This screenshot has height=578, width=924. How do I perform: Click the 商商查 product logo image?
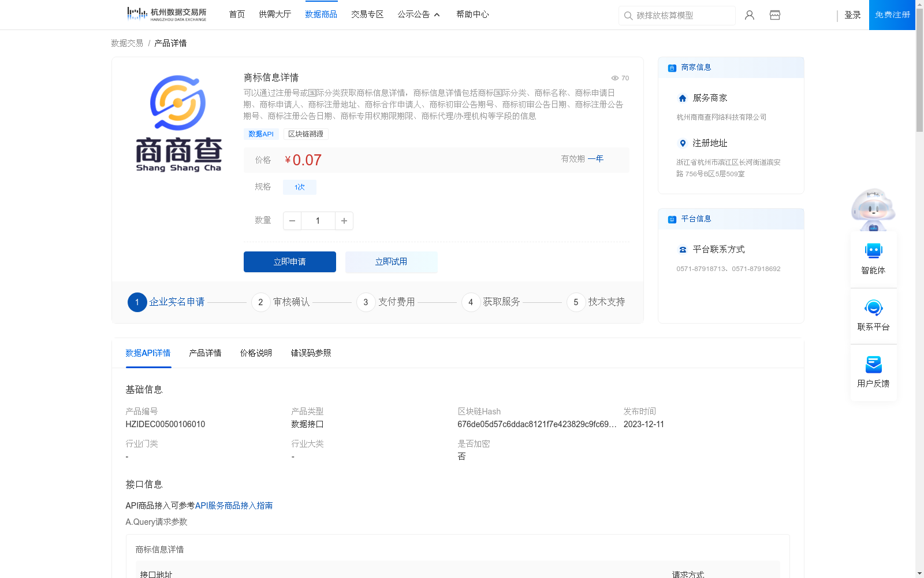coord(178,123)
